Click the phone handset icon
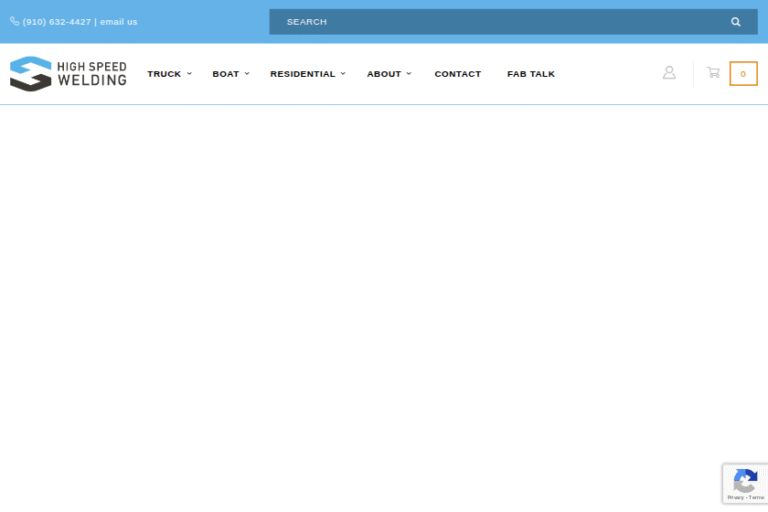This screenshot has width=768, height=512. click(x=14, y=21)
